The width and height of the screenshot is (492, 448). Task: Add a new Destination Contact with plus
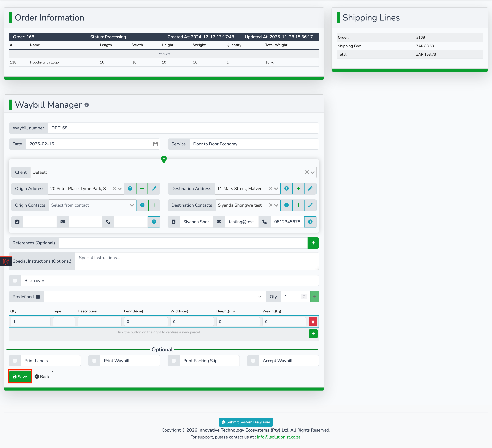coord(298,205)
